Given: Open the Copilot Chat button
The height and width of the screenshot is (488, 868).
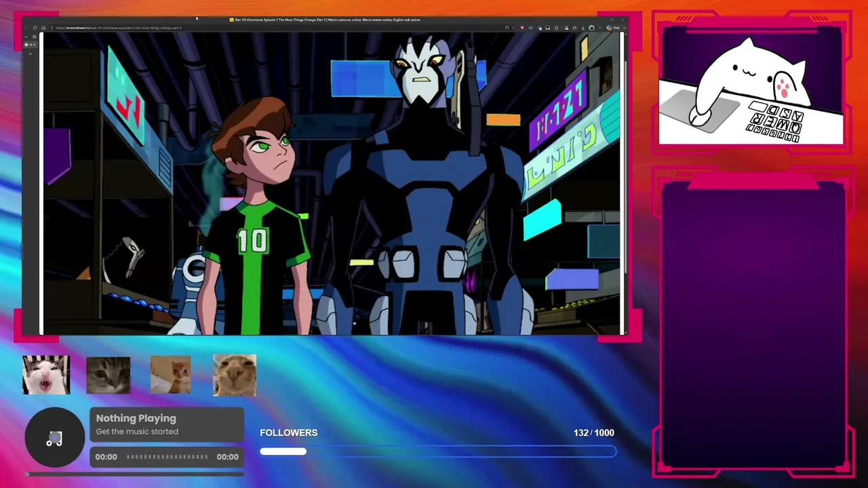Looking at the screenshot, I should click(x=613, y=28).
